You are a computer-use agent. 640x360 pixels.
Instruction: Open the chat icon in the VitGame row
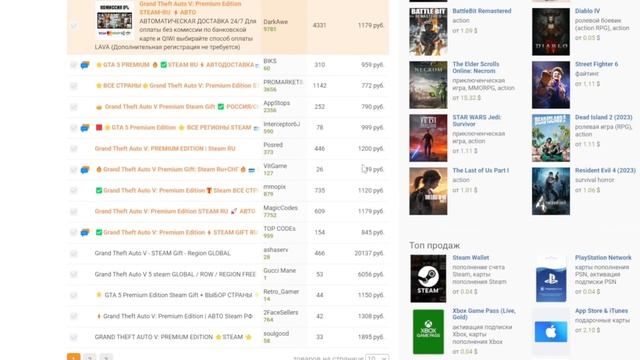tap(85, 169)
